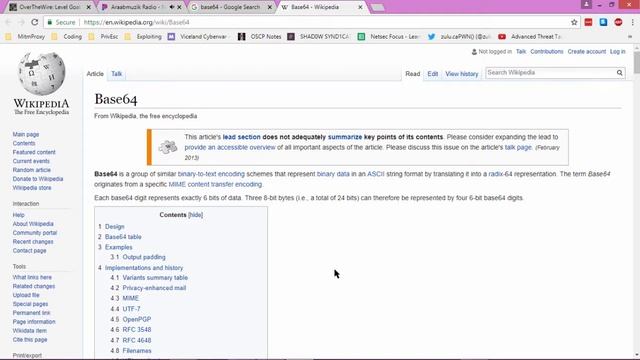Jump to Base64 table contents entry
Image resolution: width=640 pixels, height=360 pixels.
pyautogui.click(x=123, y=237)
